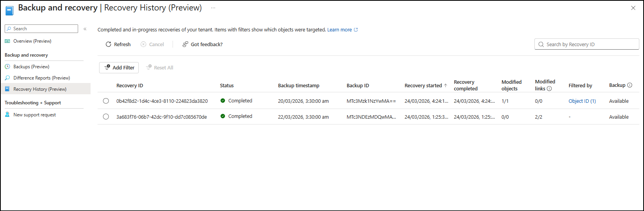
Task: Click Modified links value 2/2
Action: click(538, 117)
